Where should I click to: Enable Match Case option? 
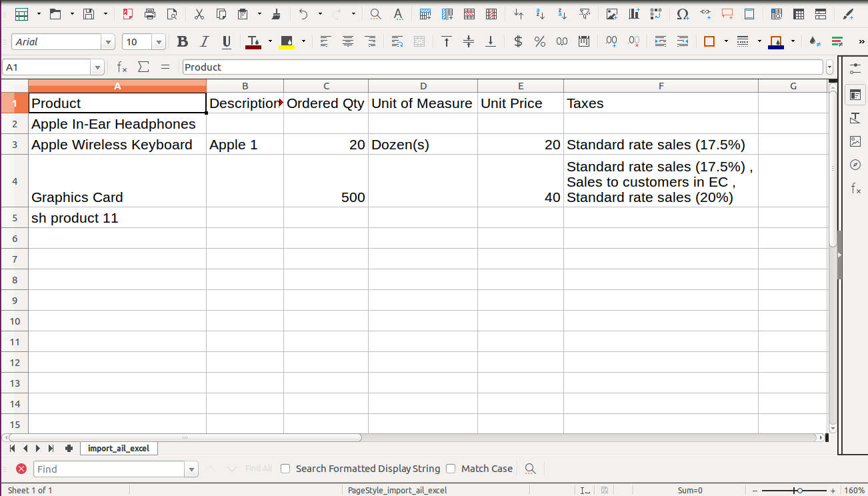(x=451, y=469)
